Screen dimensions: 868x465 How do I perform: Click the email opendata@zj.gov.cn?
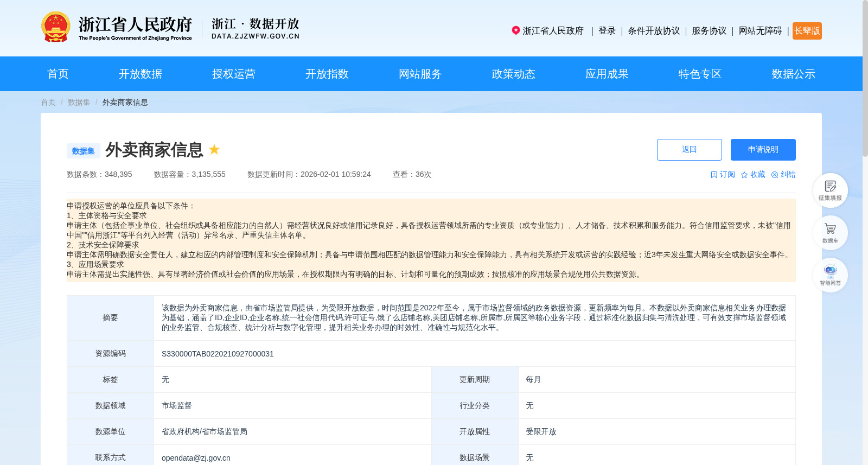coord(196,458)
